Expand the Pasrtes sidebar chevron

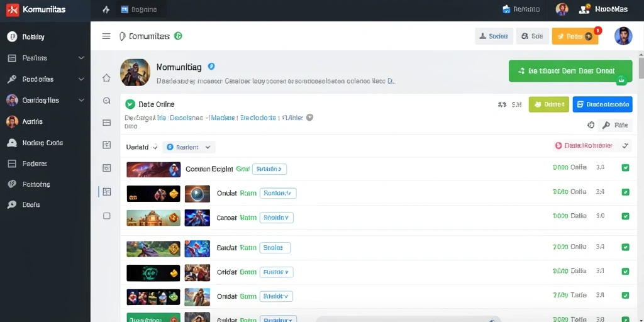pyautogui.click(x=81, y=58)
